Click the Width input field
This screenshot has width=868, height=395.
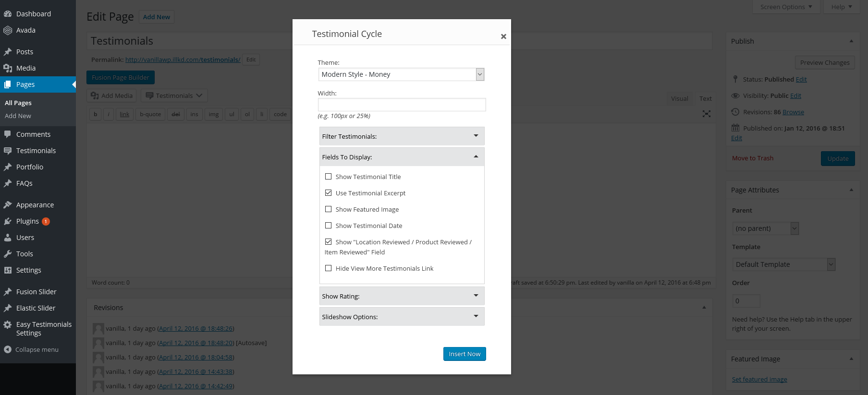point(402,105)
